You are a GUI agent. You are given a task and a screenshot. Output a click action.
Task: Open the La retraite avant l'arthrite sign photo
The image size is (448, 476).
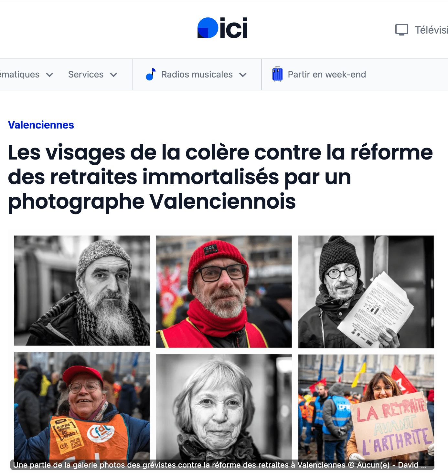366,407
